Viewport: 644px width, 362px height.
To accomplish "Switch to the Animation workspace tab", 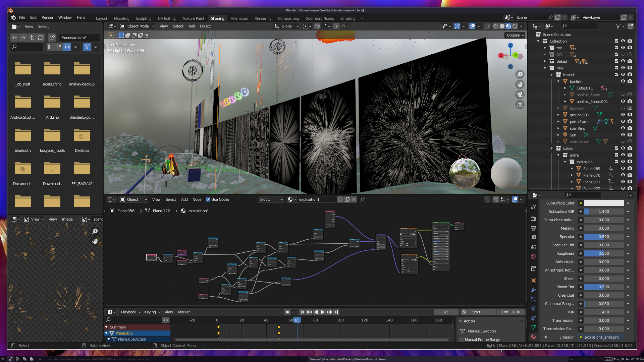I will click(239, 18).
